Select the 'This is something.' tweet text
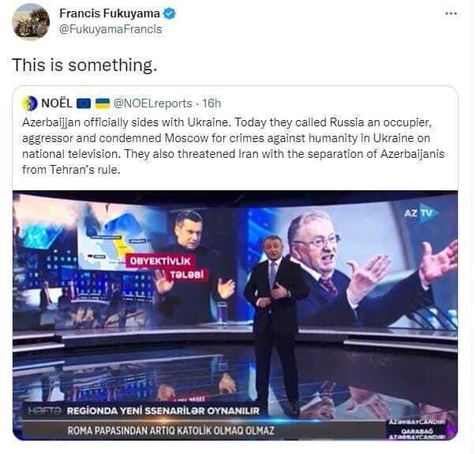This screenshot has width=476, height=454. click(x=84, y=65)
